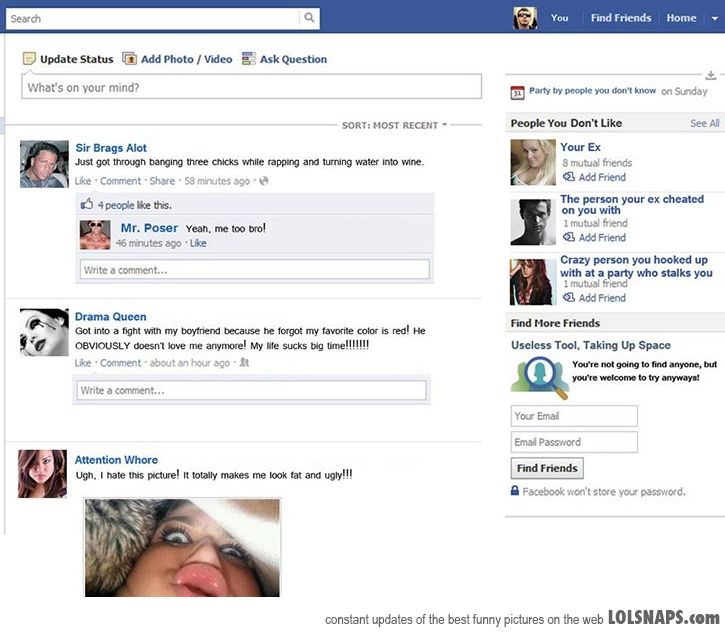
Task: Click the Mr. Poser name link
Action: click(x=149, y=228)
